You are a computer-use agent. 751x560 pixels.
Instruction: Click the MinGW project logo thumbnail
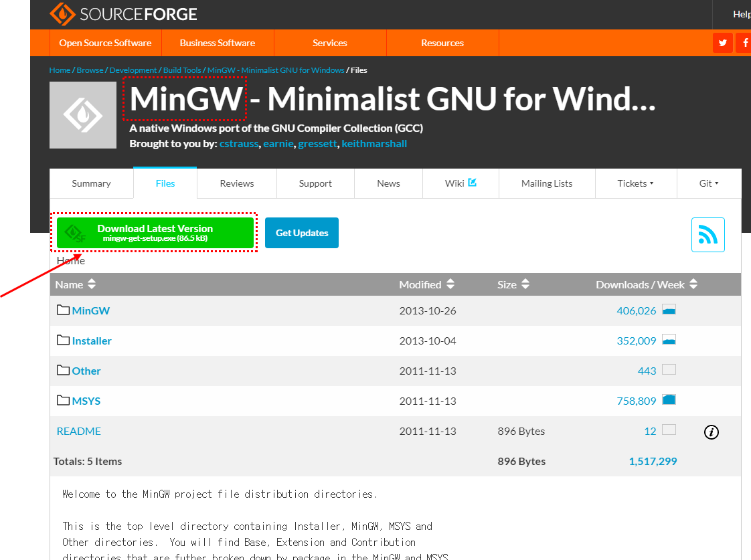[83, 115]
